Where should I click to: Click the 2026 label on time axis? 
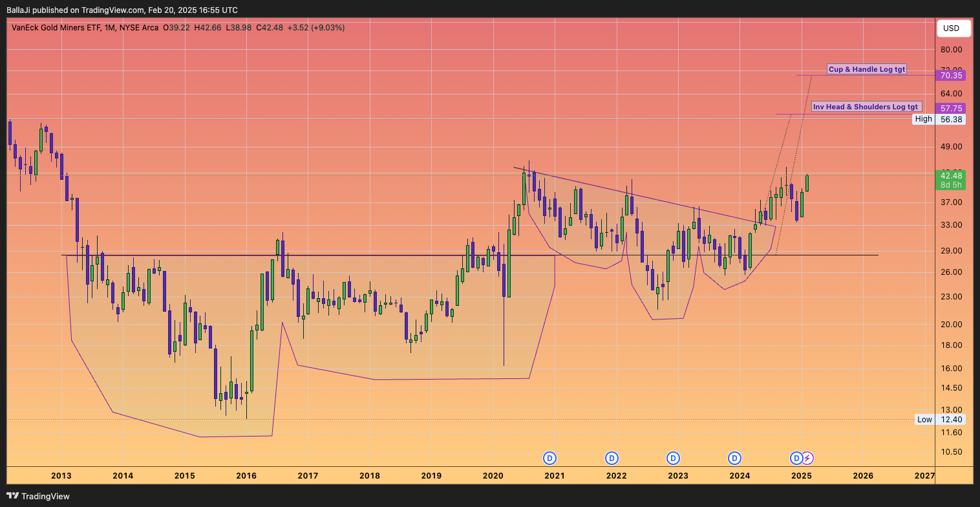pyautogui.click(x=863, y=476)
